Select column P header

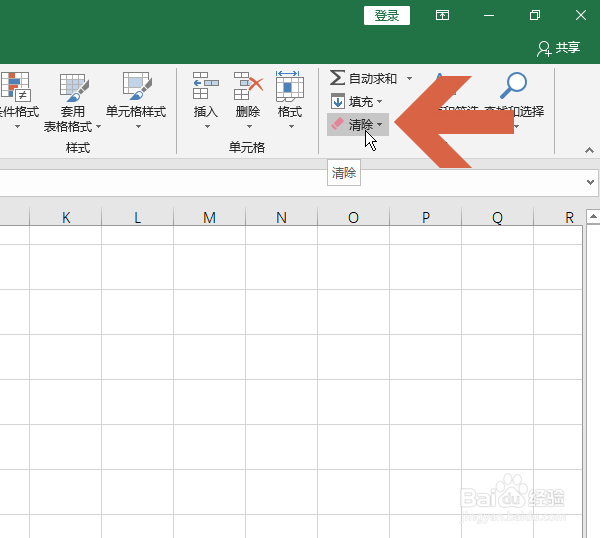(426, 217)
